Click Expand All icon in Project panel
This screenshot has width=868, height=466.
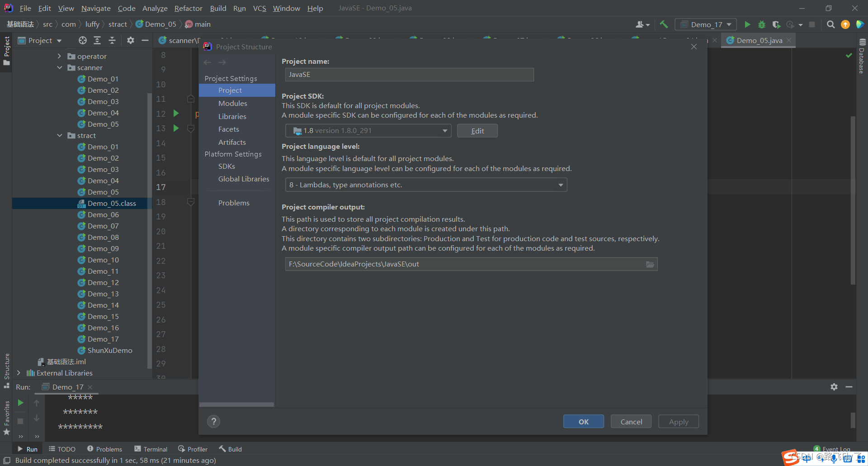click(x=97, y=40)
